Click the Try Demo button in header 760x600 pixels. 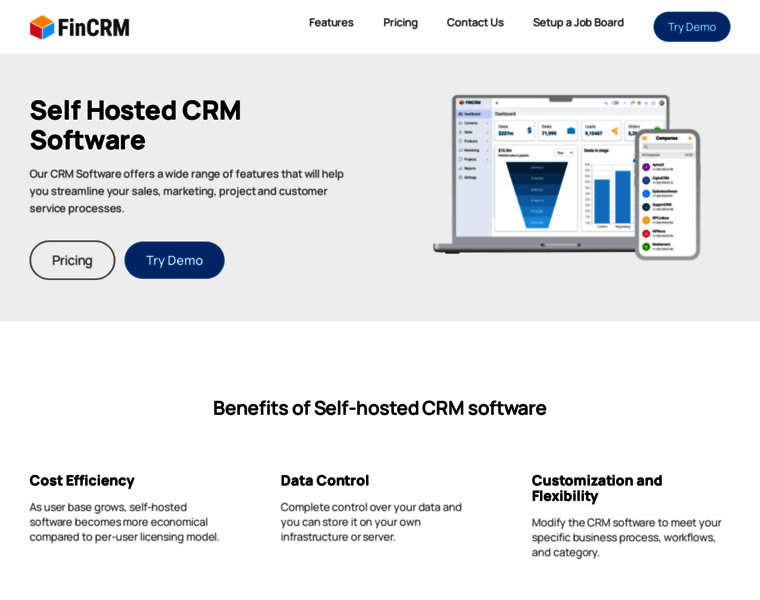coord(692,27)
